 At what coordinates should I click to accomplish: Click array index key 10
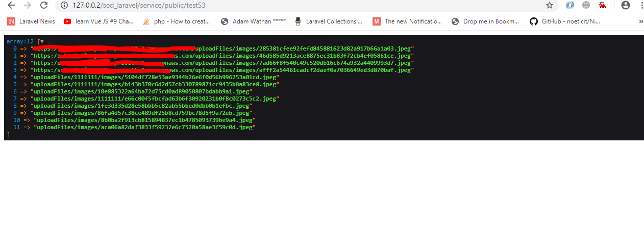tap(17, 120)
